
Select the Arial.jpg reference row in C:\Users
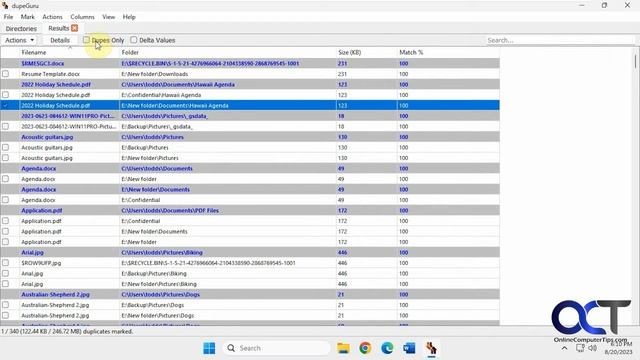(250, 252)
